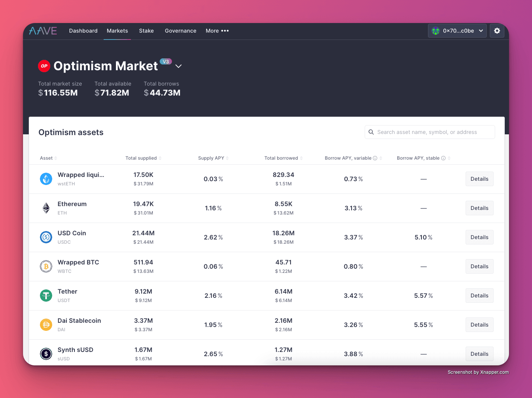Click the wallet avatar icon
532x398 pixels.
(x=436, y=31)
